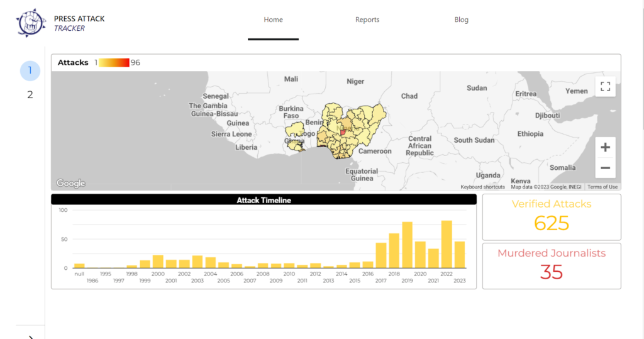Image resolution: width=644 pixels, height=339 pixels.
Task: Go to the Blog tab
Action: pyautogui.click(x=462, y=19)
